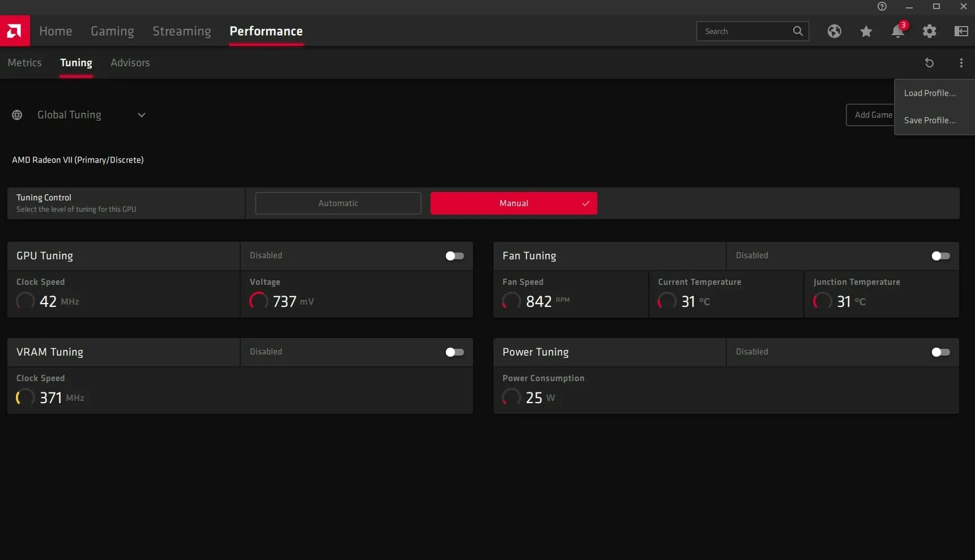Click the Global Tuning globe icon
This screenshot has width=975, height=560.
17,115
